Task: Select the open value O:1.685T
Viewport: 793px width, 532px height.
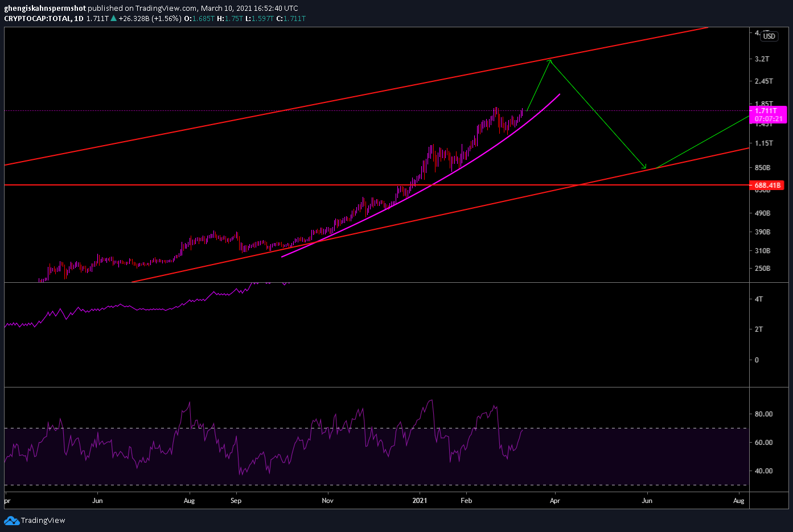Action: coord(199,19)
